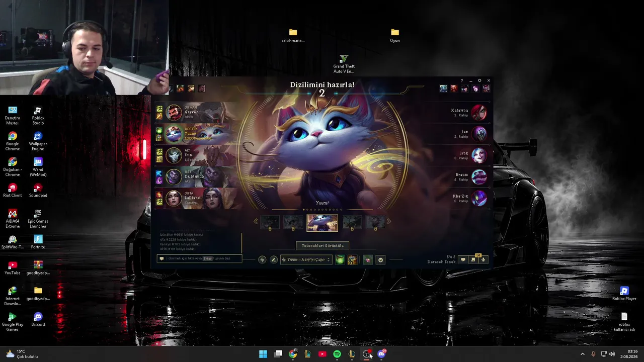The height and width of the screenshot is (362, 644).
Task: Click the chat input field in champion select
Action: [200, 258]
